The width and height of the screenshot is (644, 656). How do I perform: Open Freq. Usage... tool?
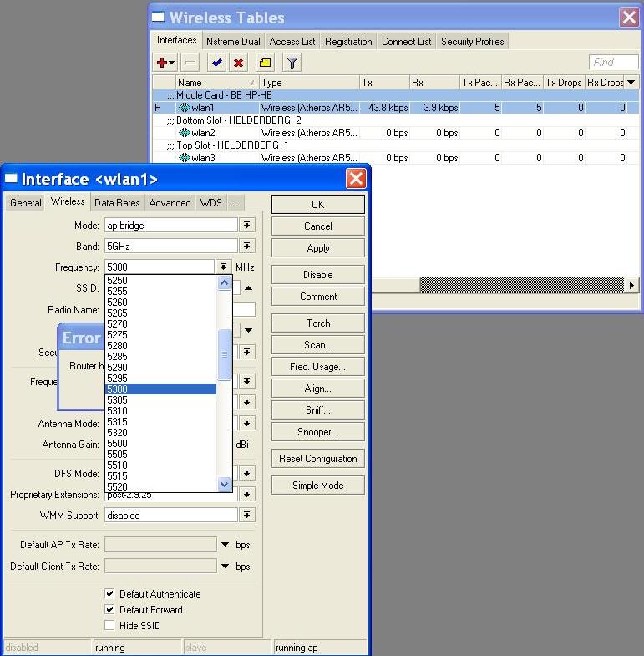(317, 367)
